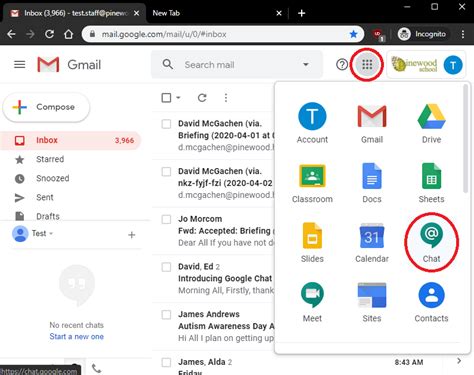Open Sheets from the apps panel
Image resolution: width=474 pixels, height=375 pixels.
pos(431,183)
